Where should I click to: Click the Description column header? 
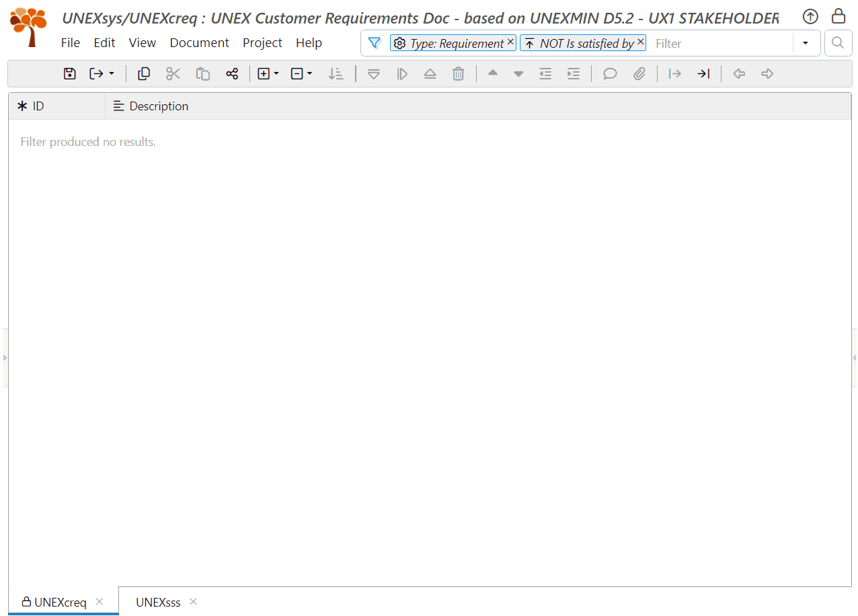coord(478,106)
